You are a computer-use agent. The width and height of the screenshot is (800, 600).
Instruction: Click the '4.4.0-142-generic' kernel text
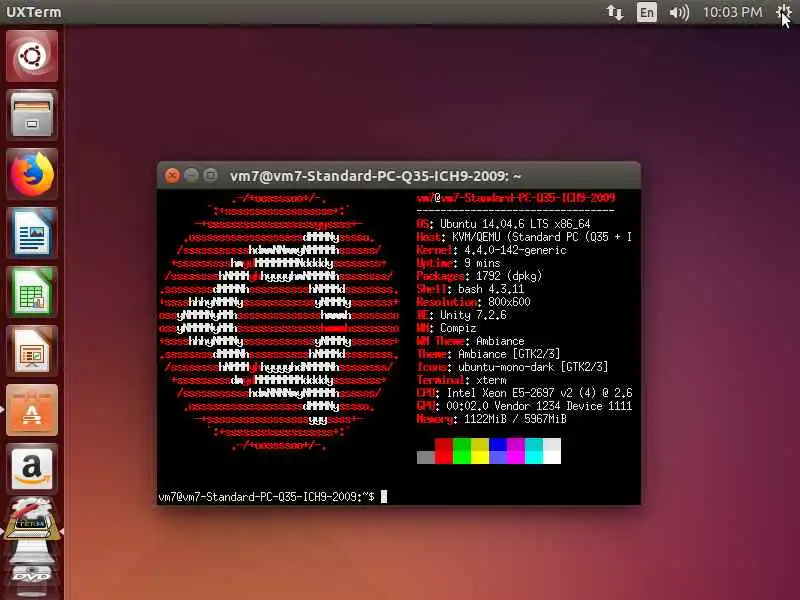tap(515, 250)
